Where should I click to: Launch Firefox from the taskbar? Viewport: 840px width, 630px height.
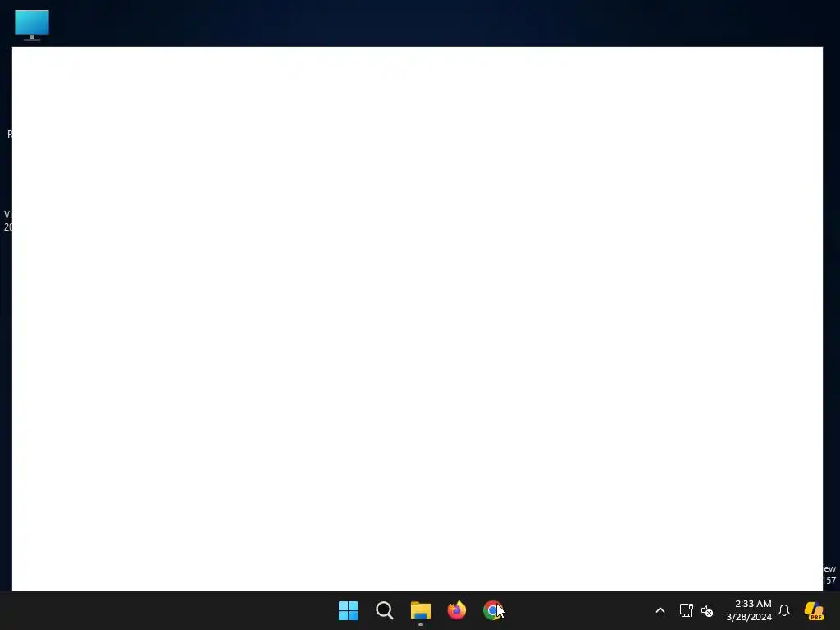[457, 610]
